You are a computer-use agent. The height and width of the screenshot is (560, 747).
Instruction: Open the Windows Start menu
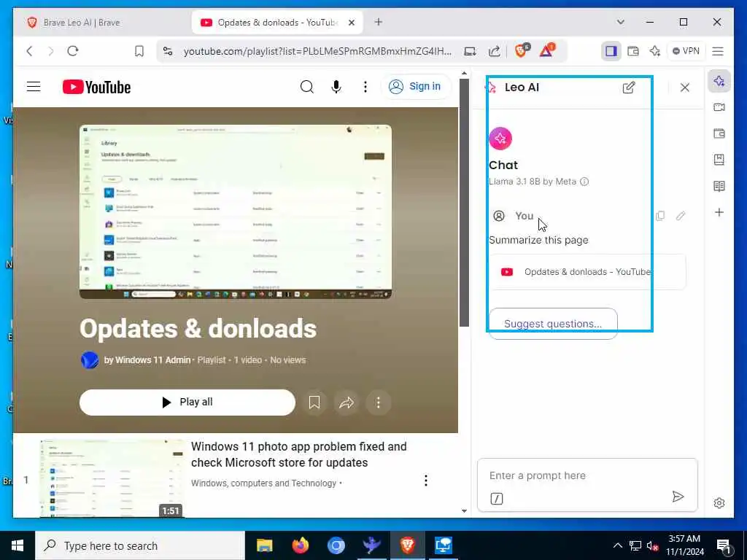pyautogui.click(x=18, y=545)
